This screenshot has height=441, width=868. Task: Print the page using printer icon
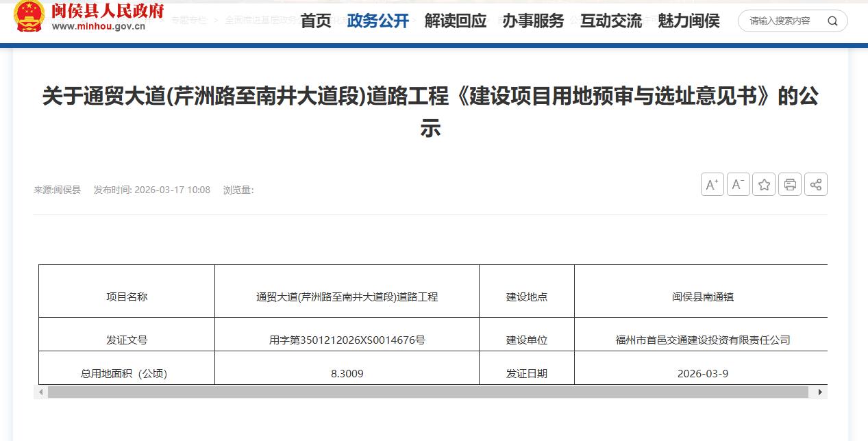click(x=790, y=184)
